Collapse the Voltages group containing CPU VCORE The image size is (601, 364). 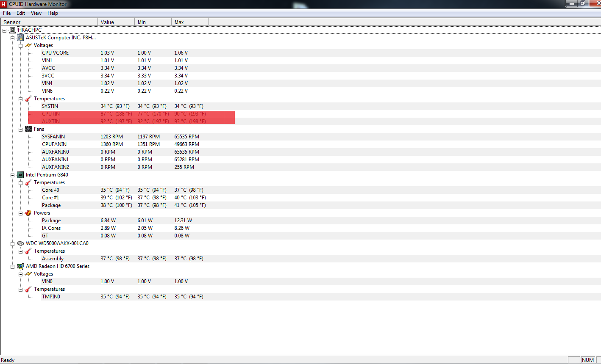(x=20, y=45)
